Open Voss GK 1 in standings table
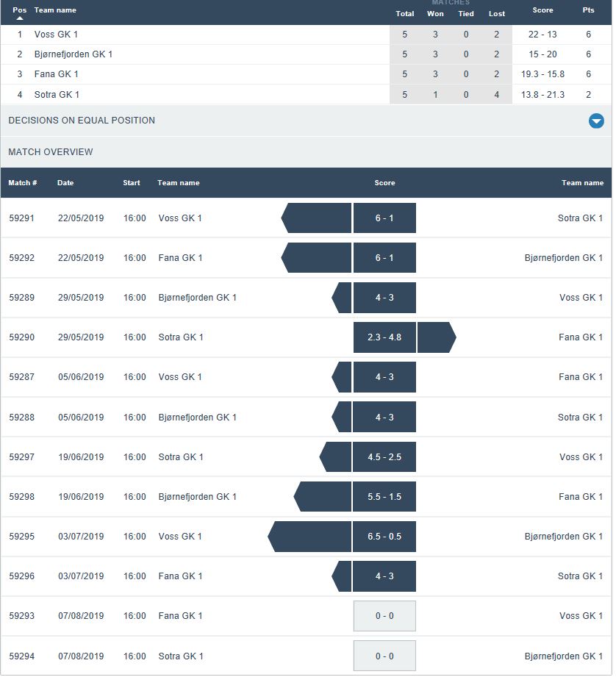Screen dimensions: 616x677 coord(56,35)
